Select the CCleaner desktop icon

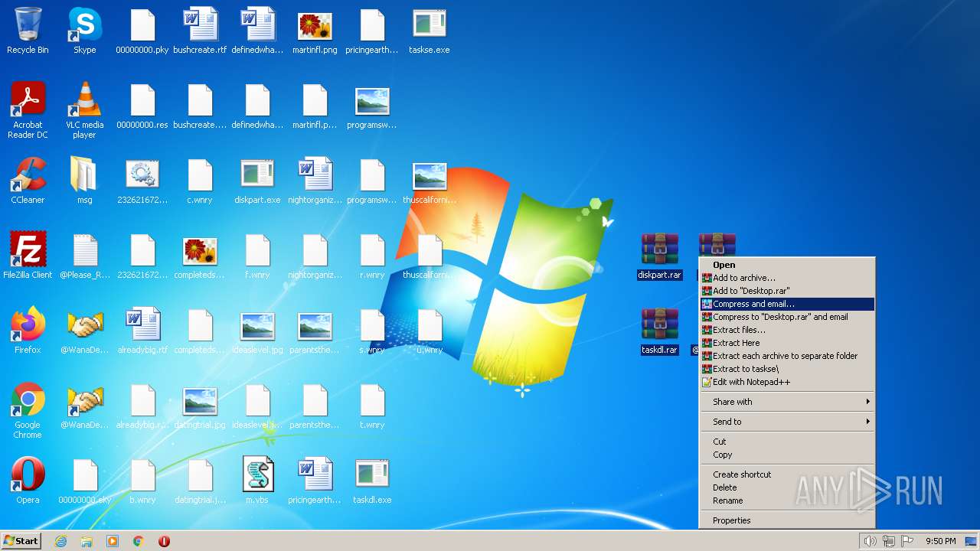pyautogui.click(x=28, y=181)
